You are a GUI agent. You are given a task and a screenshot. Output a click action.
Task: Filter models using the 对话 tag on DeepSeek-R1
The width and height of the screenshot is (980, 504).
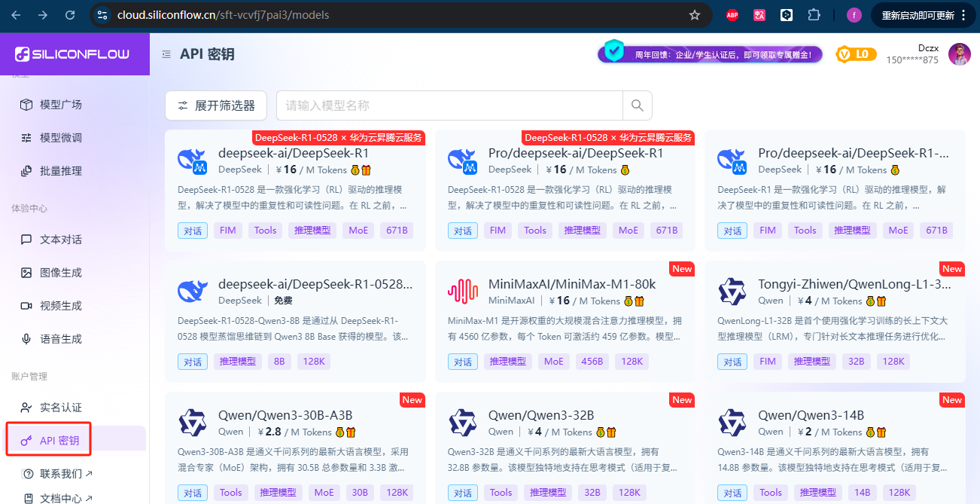coord(193,230)
